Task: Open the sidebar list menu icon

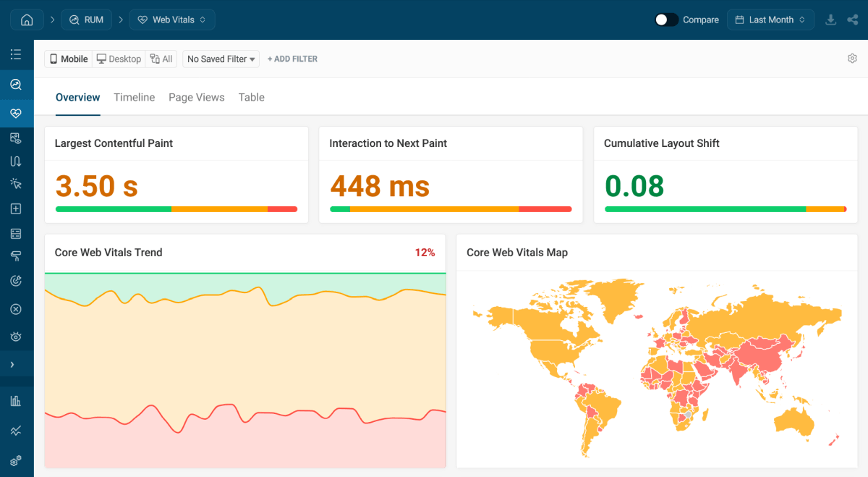Action: [16, 54]
